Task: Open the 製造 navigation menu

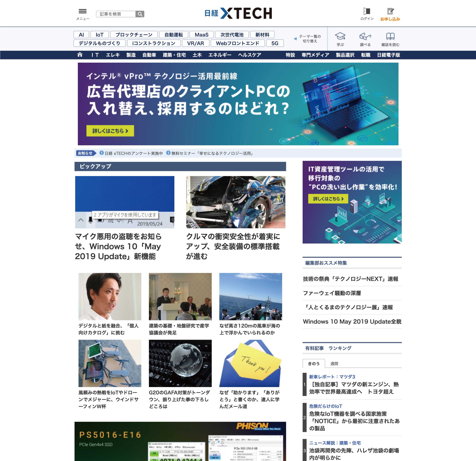Action: pyautogui.click(x=131, y=55)
